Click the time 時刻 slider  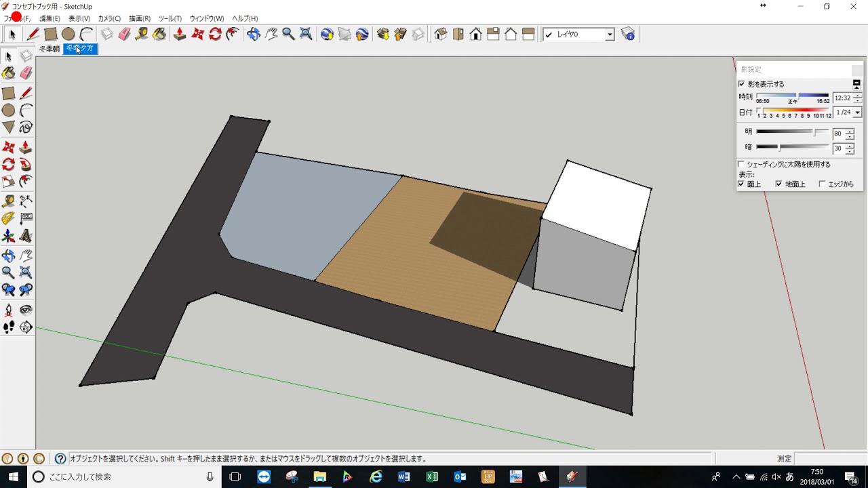pyautogui.click(x=793, y=96)
